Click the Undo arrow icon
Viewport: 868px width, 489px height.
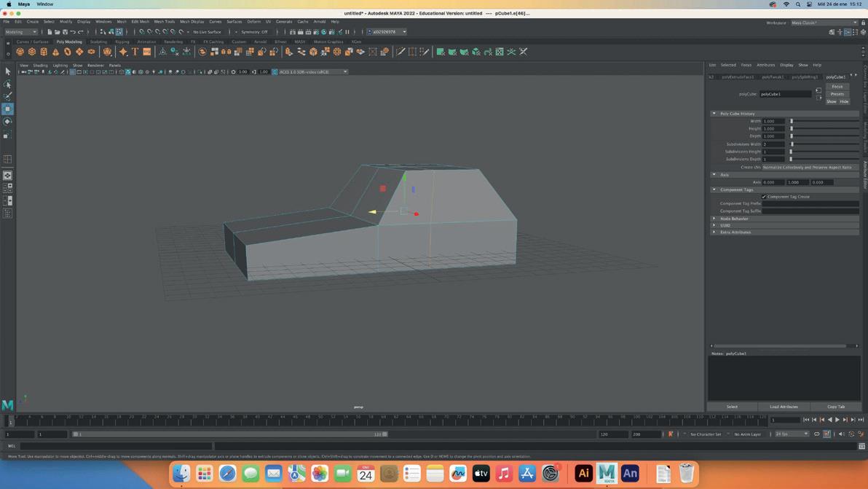click(x=73, y=32)
